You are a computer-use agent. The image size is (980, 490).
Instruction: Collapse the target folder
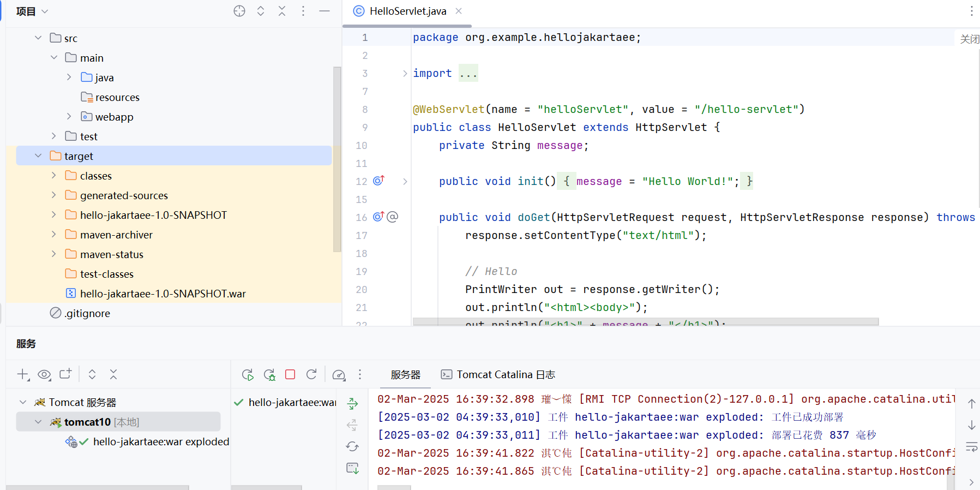(38, 156)
